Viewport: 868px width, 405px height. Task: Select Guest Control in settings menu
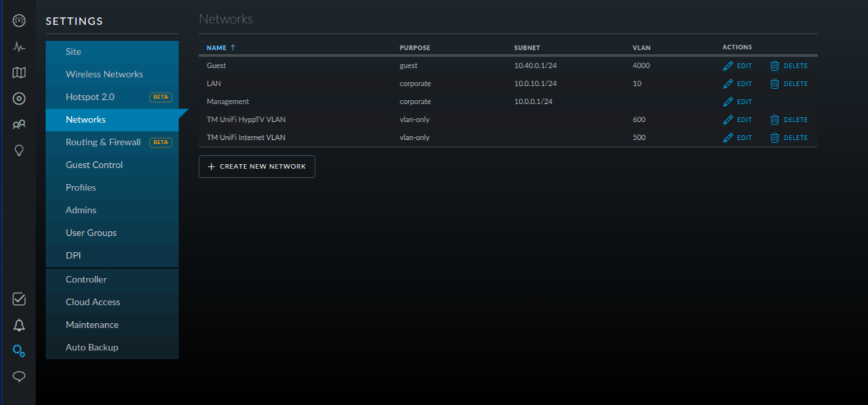tap(95, 165)
